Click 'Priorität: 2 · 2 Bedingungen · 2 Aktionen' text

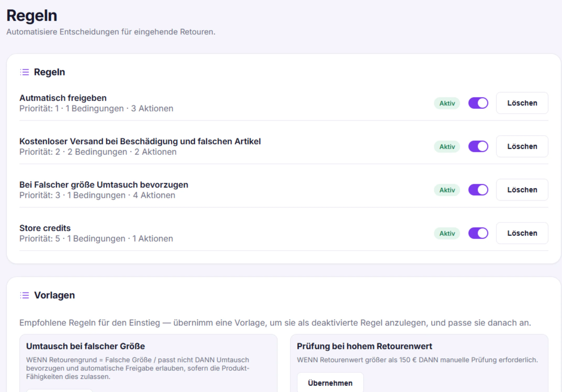[98, 152]
